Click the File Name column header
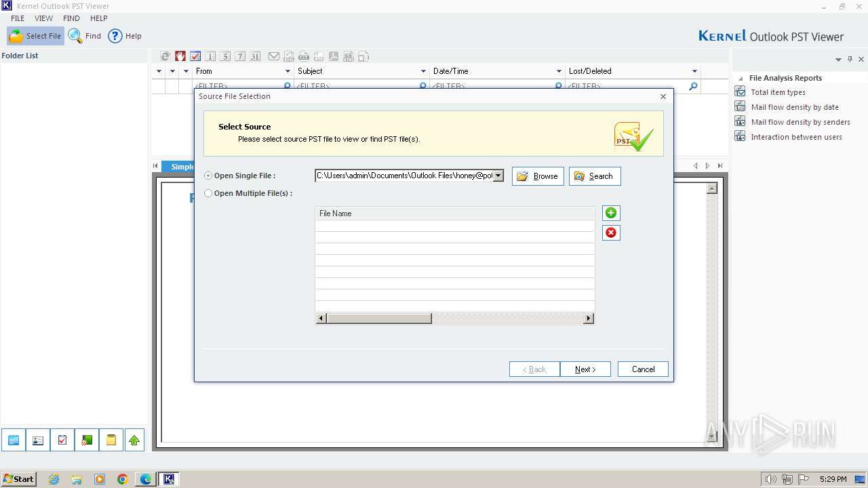This screenshot has width=868, height=488. (455, 213)
